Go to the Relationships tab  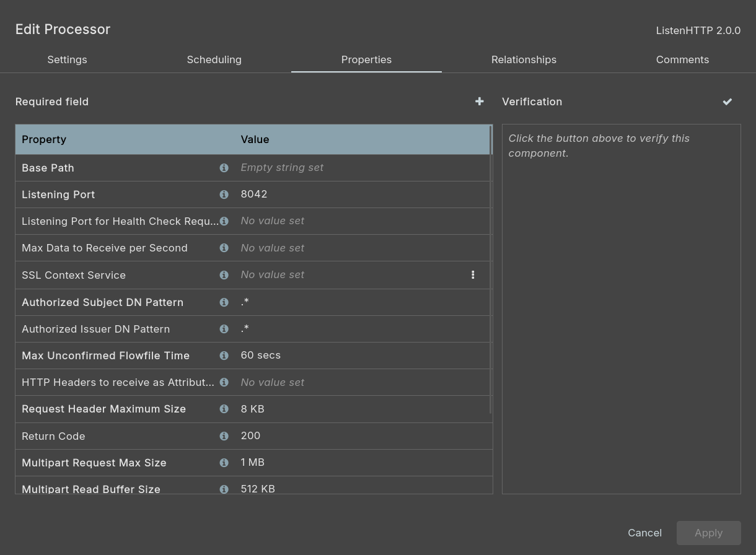524,59
